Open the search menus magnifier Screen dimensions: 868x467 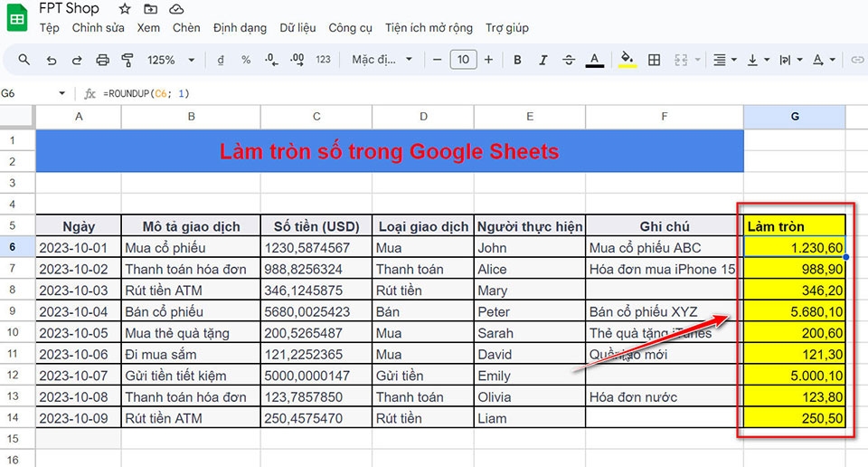[x=24, y=59]
